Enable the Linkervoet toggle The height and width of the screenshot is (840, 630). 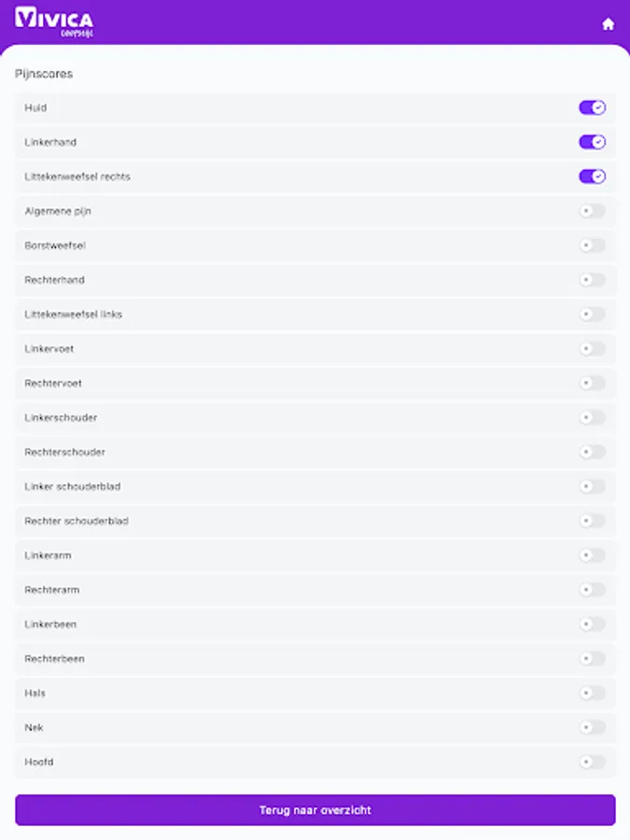click(x=592, y=349)
